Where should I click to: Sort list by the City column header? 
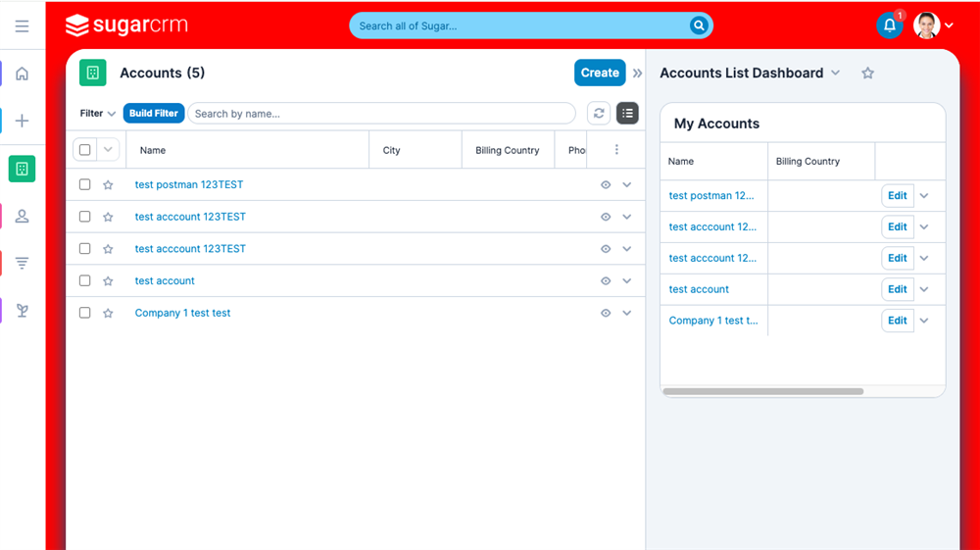[392, 150]
